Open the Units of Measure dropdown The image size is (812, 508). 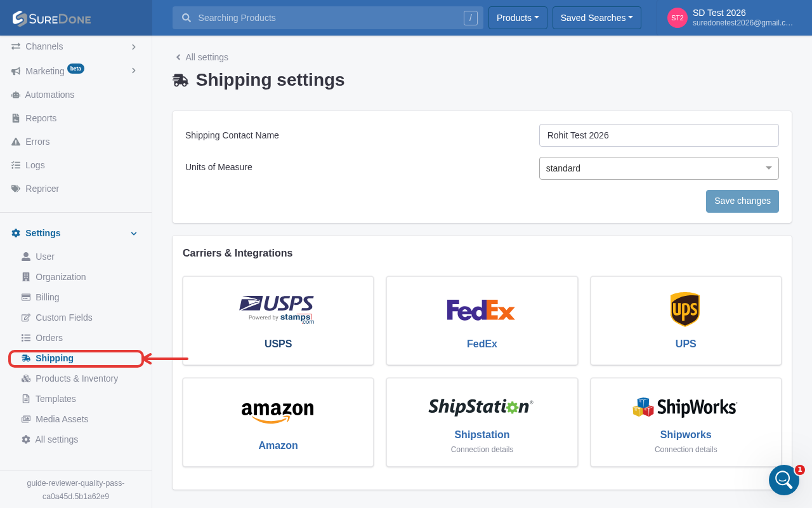[x=659, y=168]
